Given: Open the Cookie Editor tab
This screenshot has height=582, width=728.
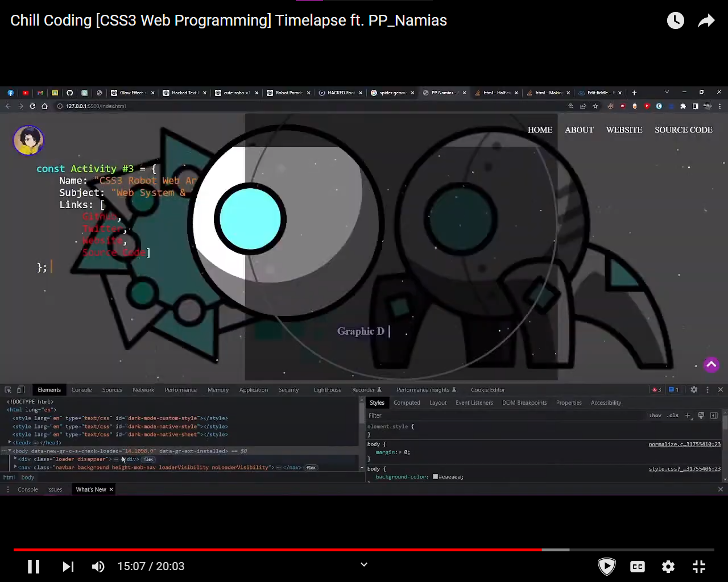Looking at the screenshot, I should coord(488,390).
